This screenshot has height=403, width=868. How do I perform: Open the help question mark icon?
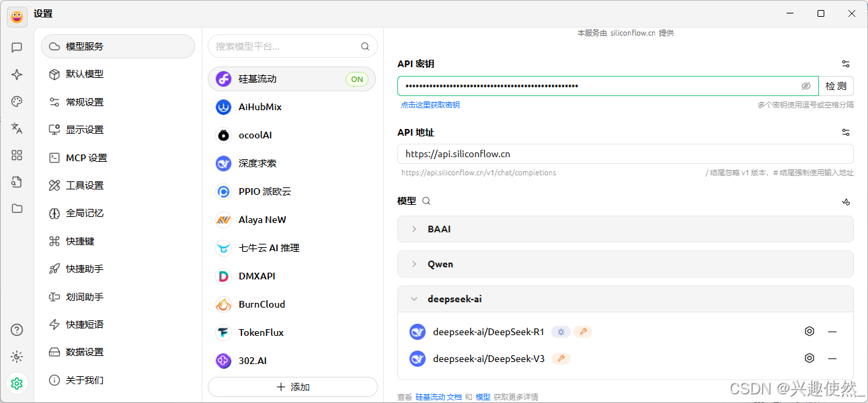[17, 330]
